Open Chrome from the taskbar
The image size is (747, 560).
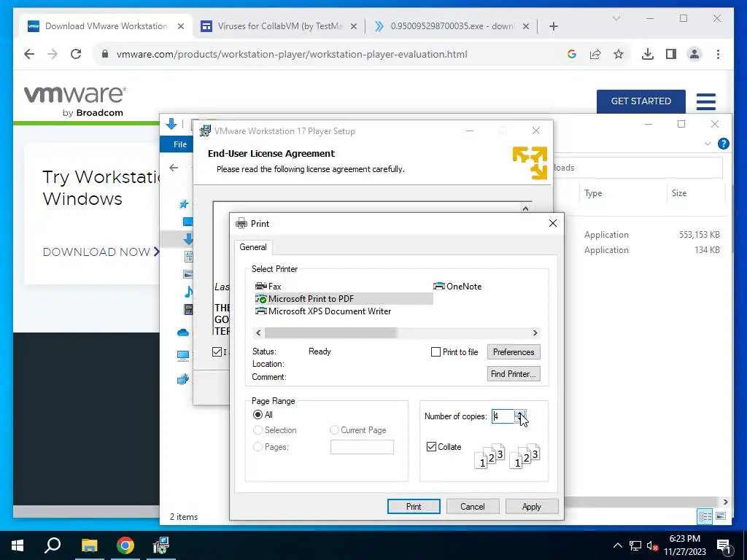125,545
